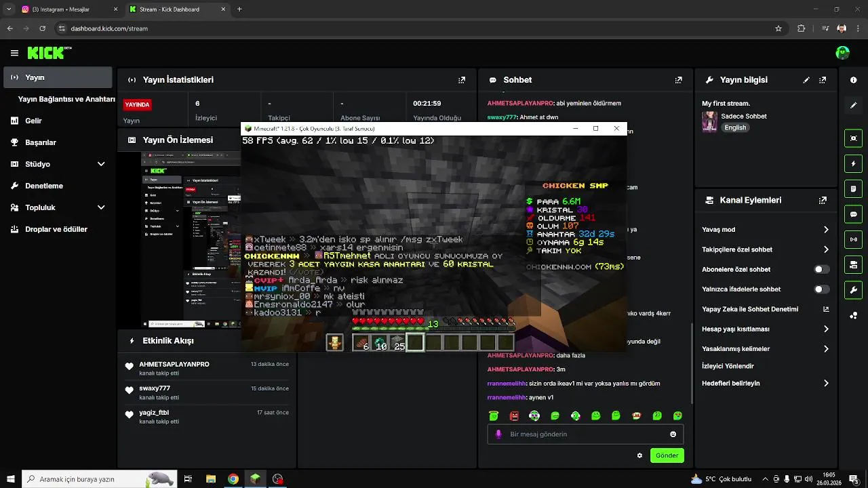This screenshot has height=488, width=868.
Task: Open Yasaklanmış kelimeler chevron
Action: click(826, 349)
